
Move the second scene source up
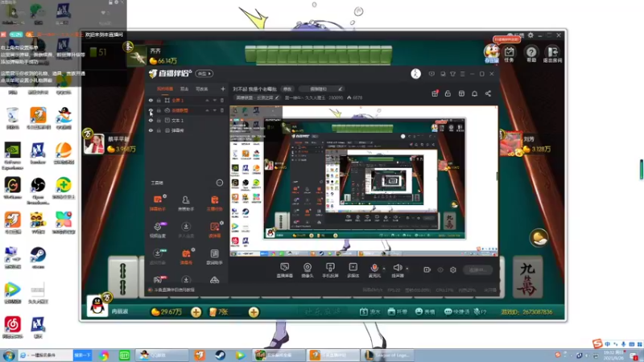click(x=207, y=110)
